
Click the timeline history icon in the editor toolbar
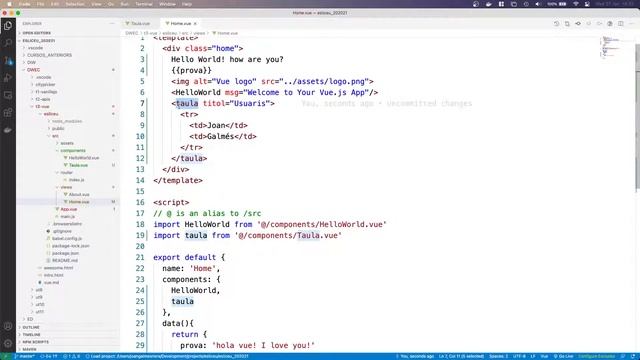coord(556,24)
